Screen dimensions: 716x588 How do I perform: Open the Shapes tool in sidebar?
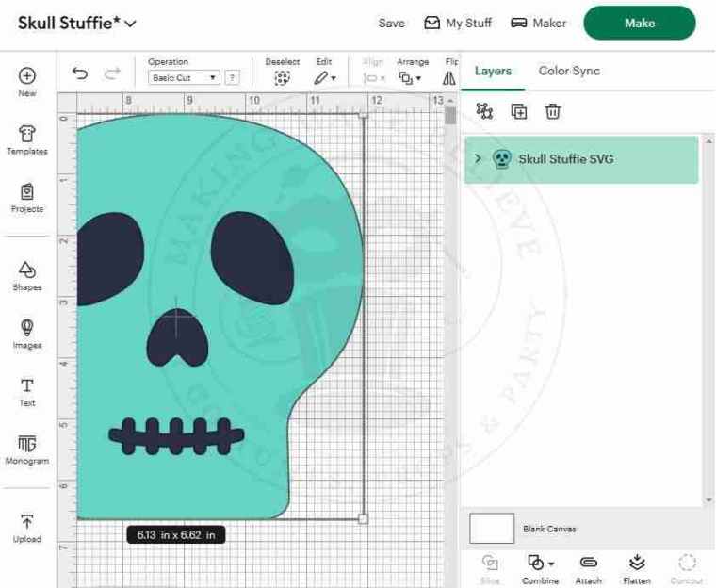(x=27, y=276)
